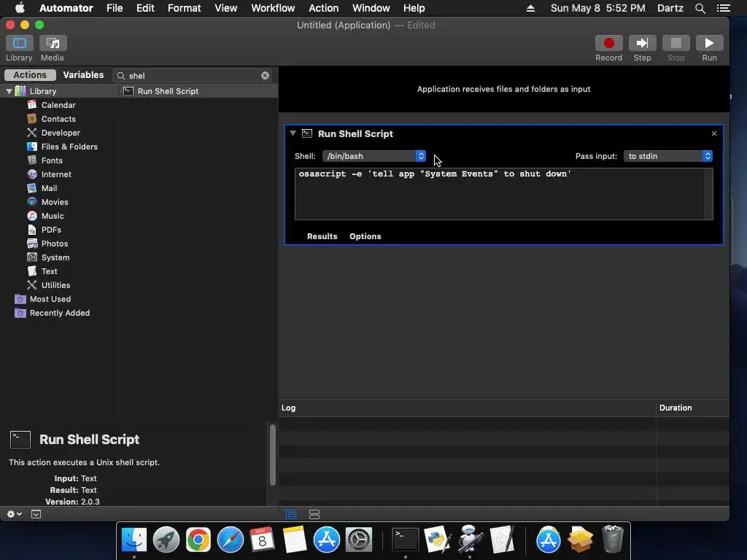Open the Pass input dropdown
The width and height of the screenshot is (747, 560).
click(668, 156)
